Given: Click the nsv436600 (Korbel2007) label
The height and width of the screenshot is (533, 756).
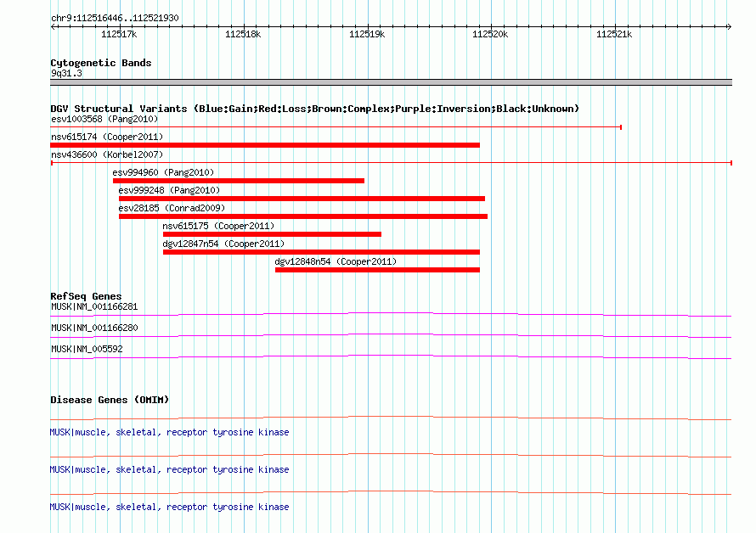Looking at the screenshot, I should click(107, 154).
